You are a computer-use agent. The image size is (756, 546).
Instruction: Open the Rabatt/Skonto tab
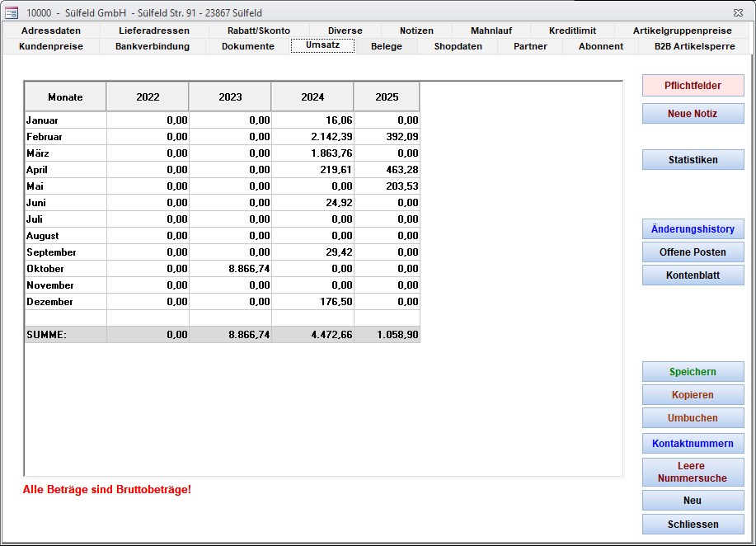259,31
